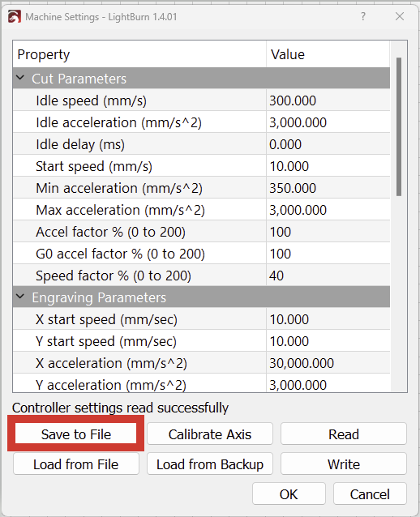420x517 pixels.
Task: Click Load from File button
Action: click(x=76, y=464)
